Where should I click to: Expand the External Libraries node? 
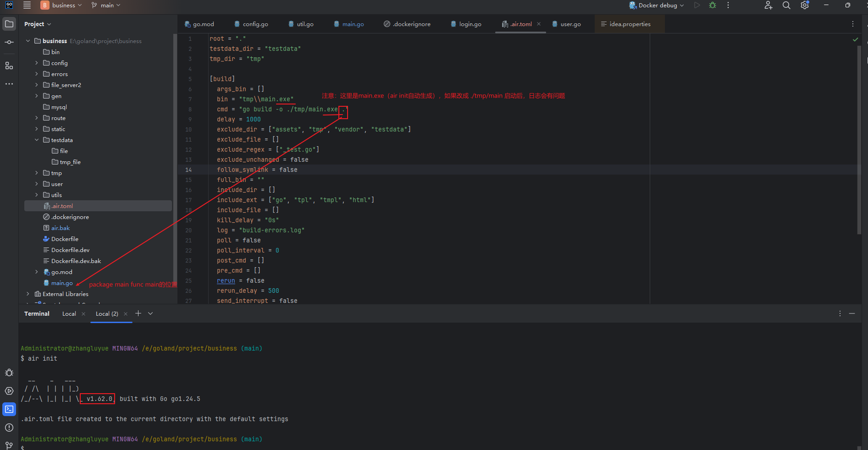pyautogui.click(x=28, y=294)
